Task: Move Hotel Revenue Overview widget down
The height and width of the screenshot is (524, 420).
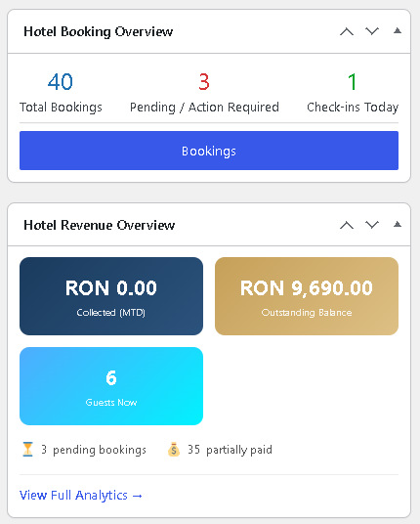Action: (x=372, y=225)
